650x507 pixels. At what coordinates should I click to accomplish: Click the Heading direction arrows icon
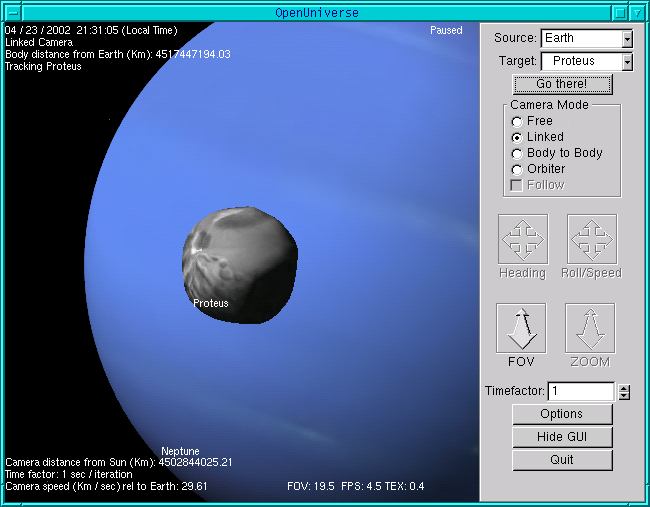522,239
